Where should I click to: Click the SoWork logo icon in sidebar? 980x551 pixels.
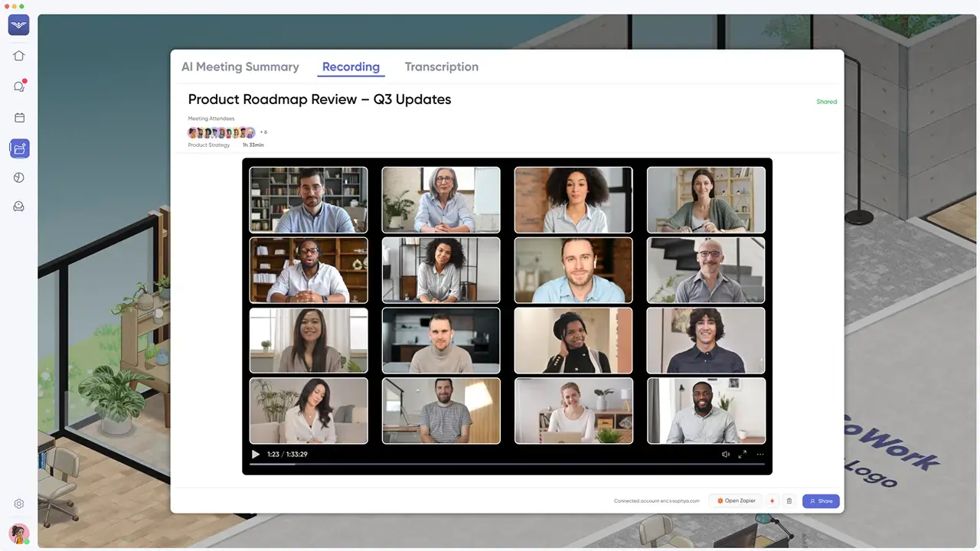coord(19,24)
